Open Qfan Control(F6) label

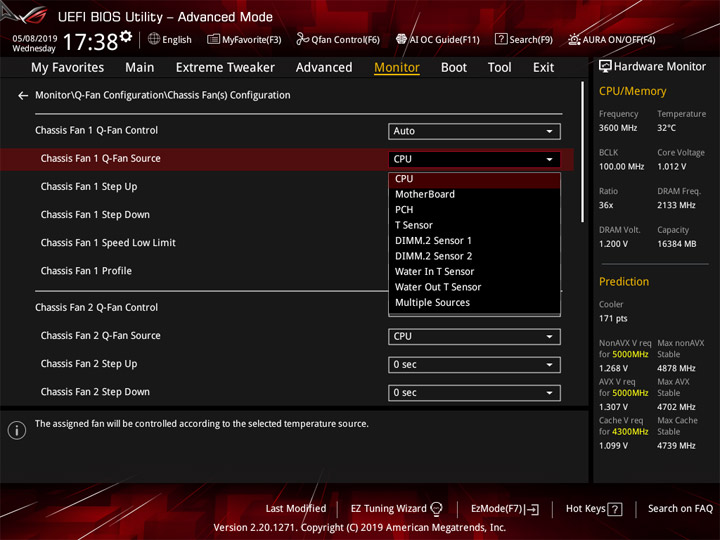pos(345,40)
